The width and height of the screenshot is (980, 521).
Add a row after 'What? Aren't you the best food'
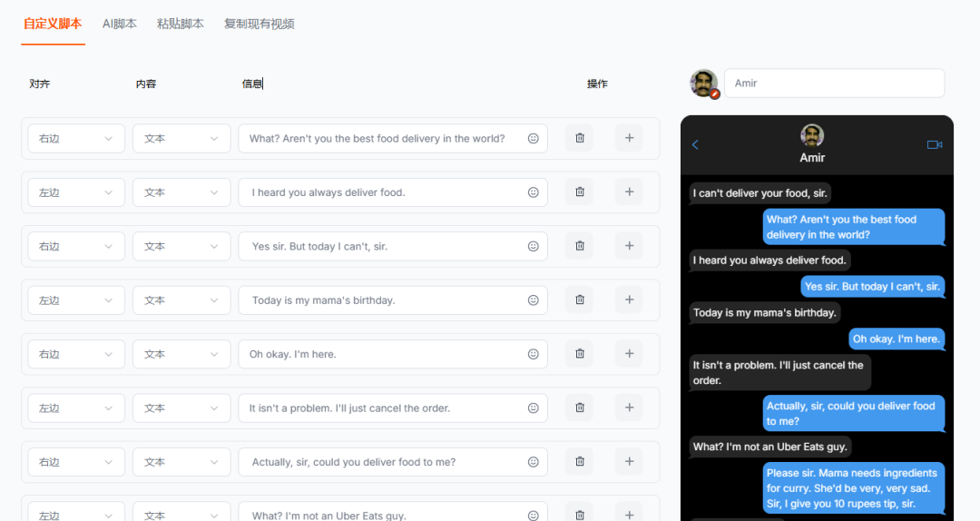tap(629, 138)
